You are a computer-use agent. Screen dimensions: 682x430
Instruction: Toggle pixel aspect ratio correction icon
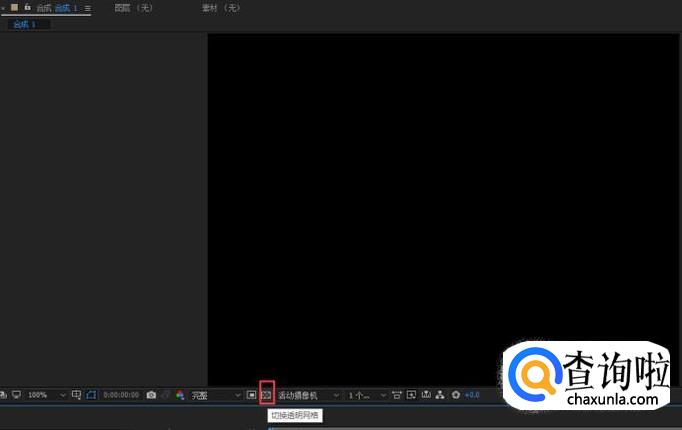click(x=397, y=395)
